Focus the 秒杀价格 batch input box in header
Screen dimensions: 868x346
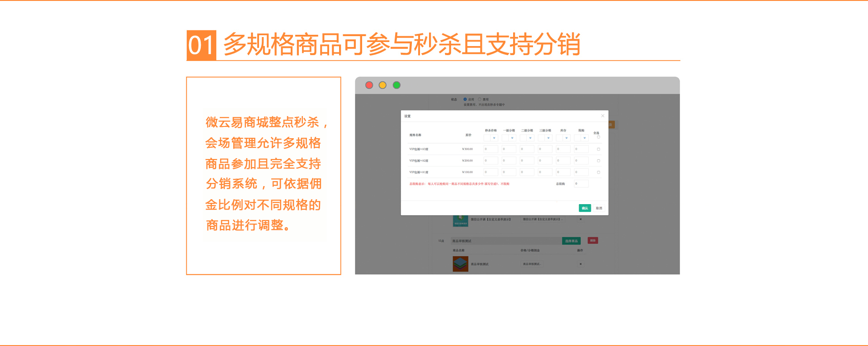click(x=487, y=138)
